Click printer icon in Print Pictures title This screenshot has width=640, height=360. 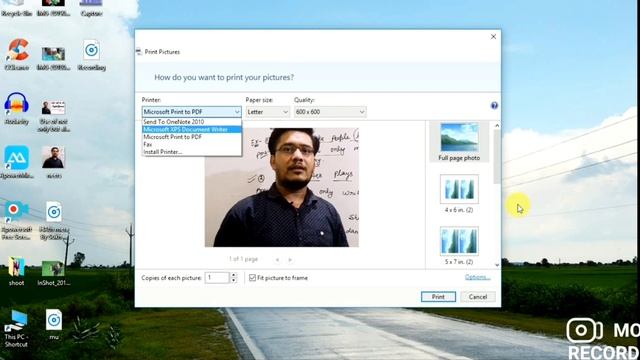[x=139, y=51]
